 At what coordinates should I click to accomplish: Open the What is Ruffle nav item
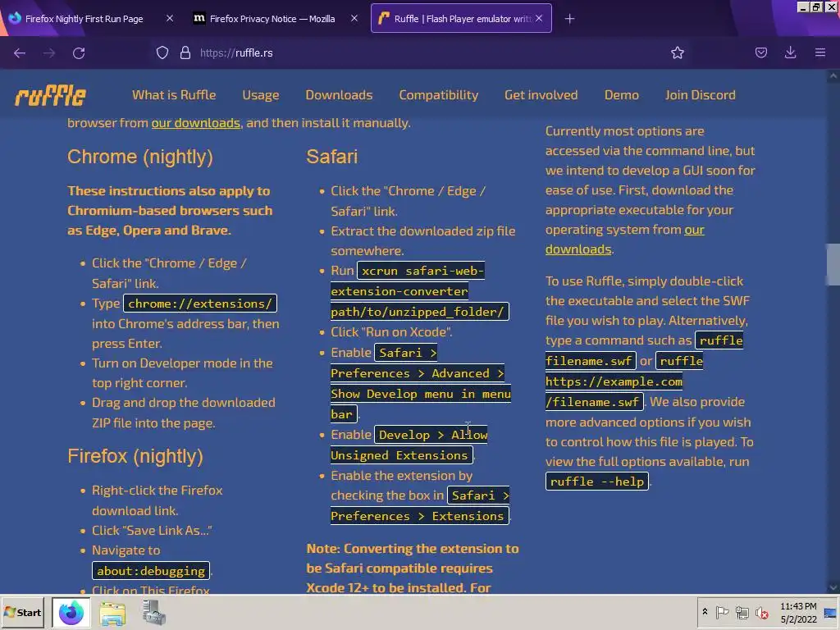coord(174,95)
